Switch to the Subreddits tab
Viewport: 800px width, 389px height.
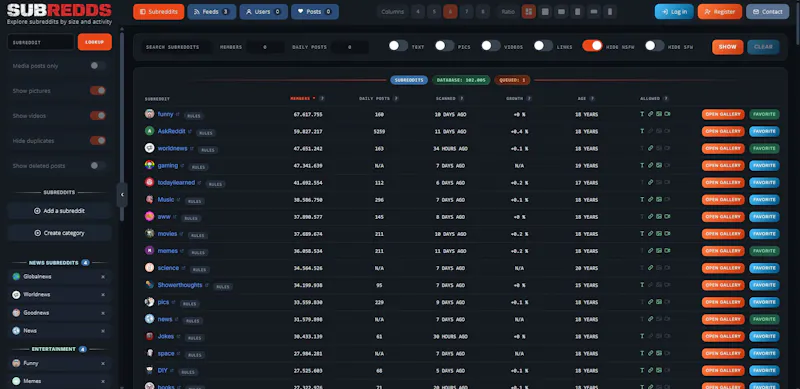[x=159, y=11]
